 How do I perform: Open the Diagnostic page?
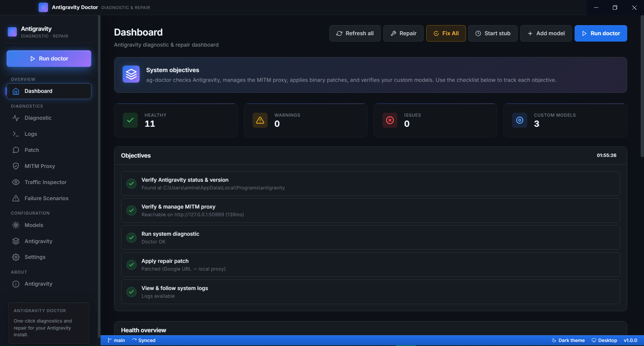[x=49, y=118]
